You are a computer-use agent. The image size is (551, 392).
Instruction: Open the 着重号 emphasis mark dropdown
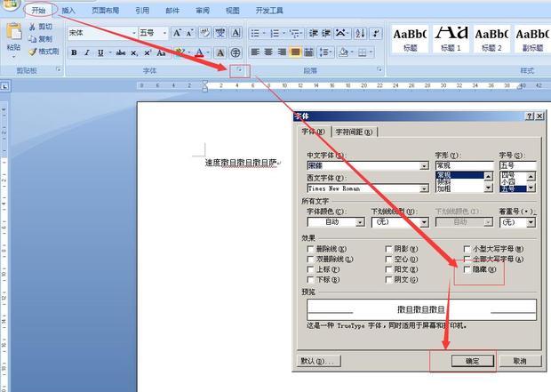coord(531,222)
